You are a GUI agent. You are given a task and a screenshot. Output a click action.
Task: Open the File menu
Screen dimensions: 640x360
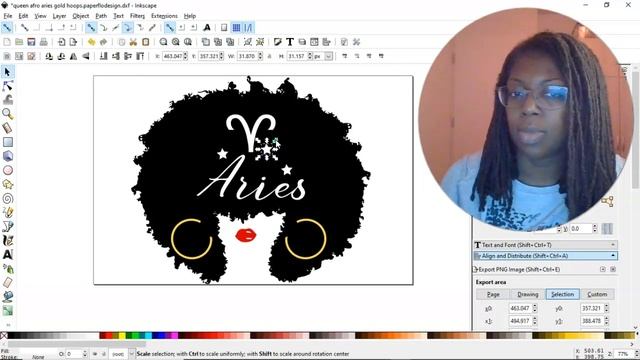coord(8,16)
